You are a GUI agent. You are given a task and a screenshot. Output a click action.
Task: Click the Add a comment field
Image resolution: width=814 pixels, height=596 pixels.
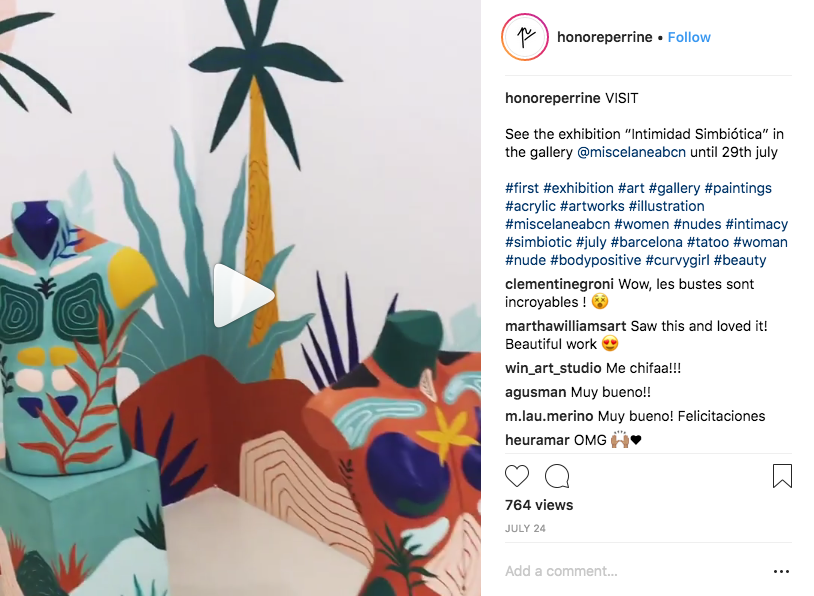point(636,571)
